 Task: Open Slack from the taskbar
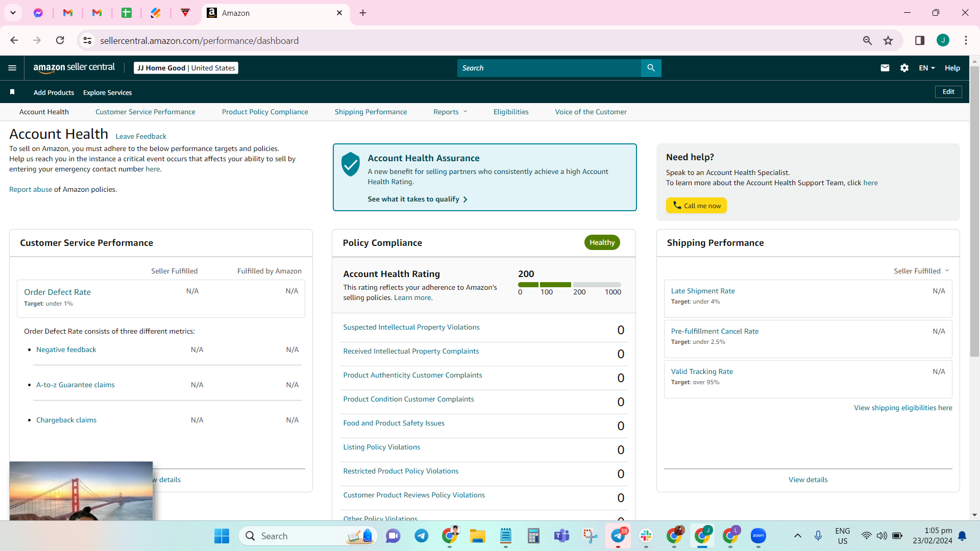pos(646,536)
